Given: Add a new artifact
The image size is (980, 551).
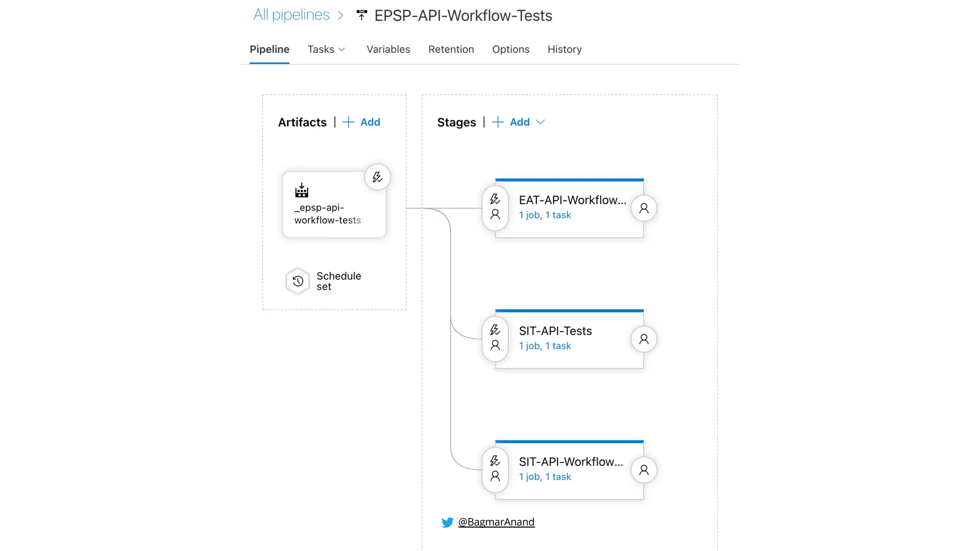Looking at the screenshot, I should (x=362, y=122).
